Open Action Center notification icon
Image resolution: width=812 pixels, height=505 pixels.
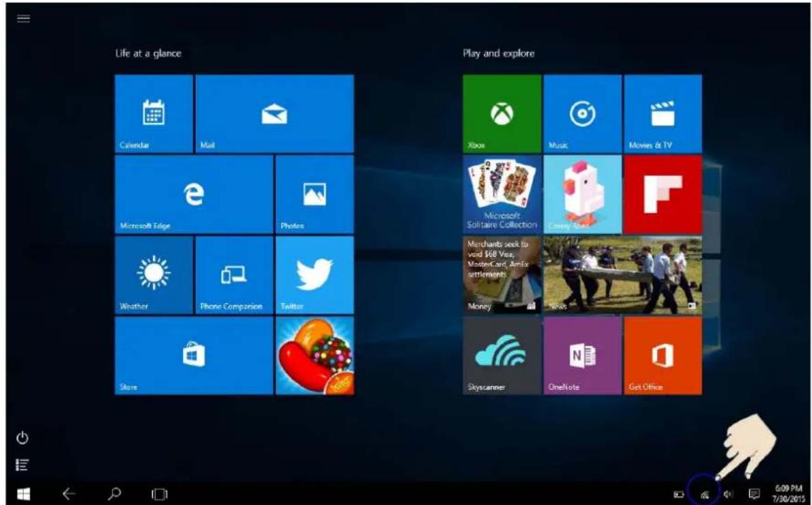(755, 494)
